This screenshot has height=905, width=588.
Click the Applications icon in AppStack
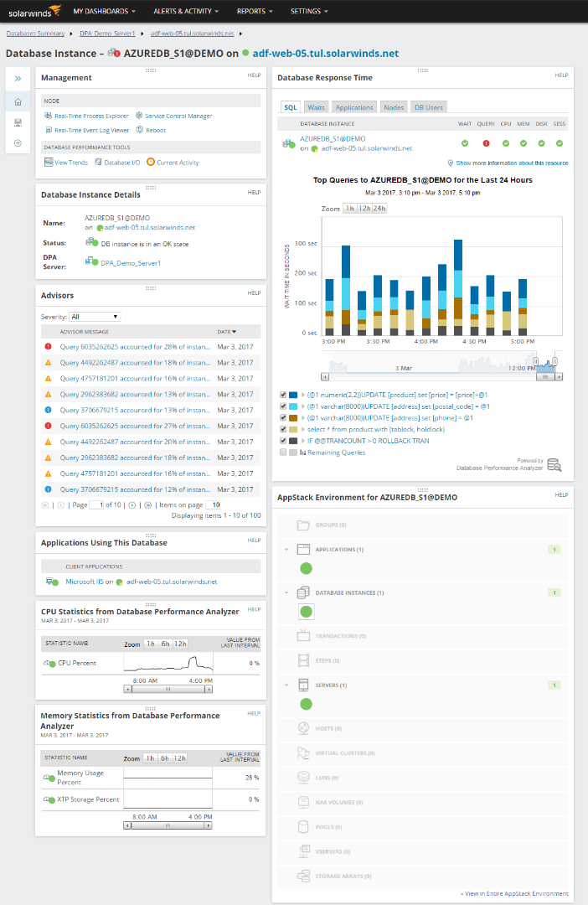303,550
